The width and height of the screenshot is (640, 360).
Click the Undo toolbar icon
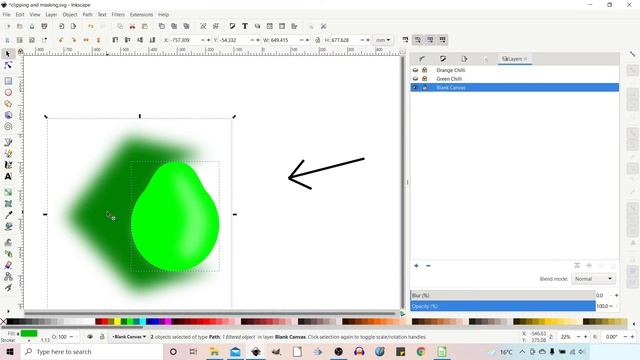[91, 26]
